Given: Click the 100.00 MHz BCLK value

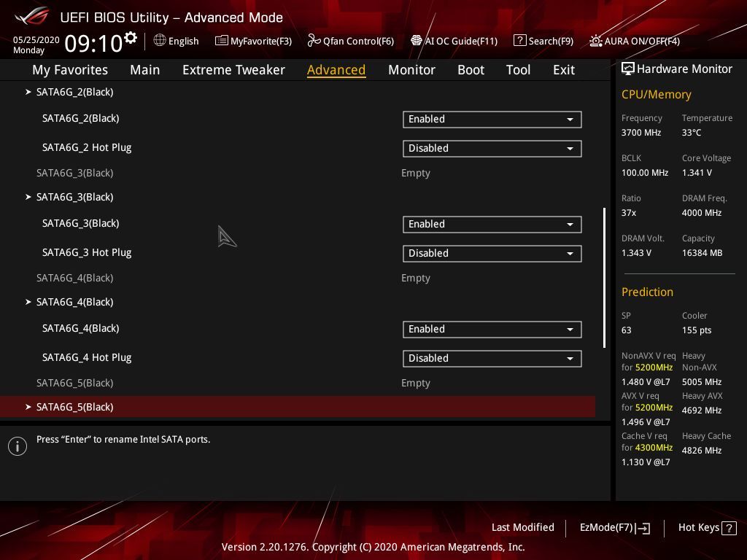Looking at the screenshot, I should tap(645, 172).
